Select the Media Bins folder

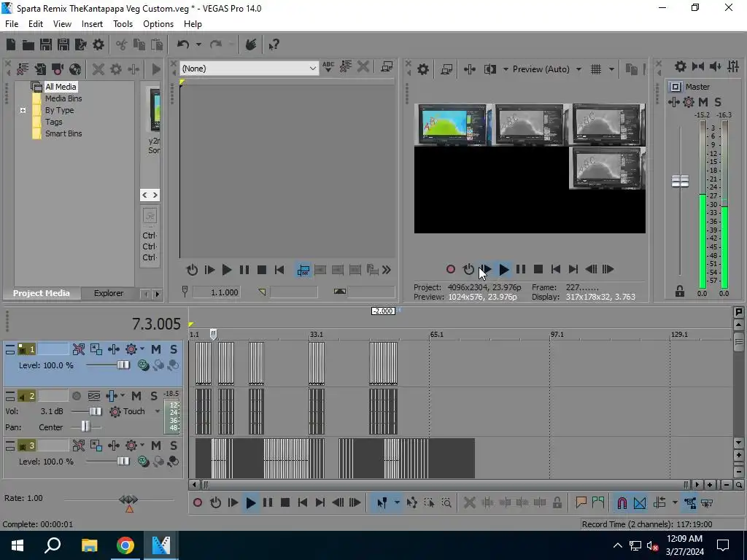coord(63,98)
